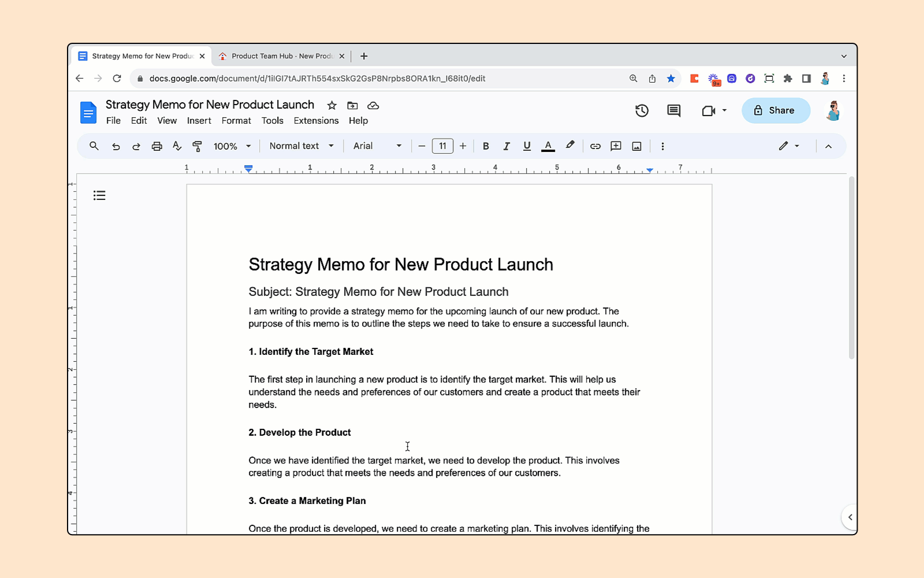
Task: Open version history clock icon
Action: tap(642, 110)
